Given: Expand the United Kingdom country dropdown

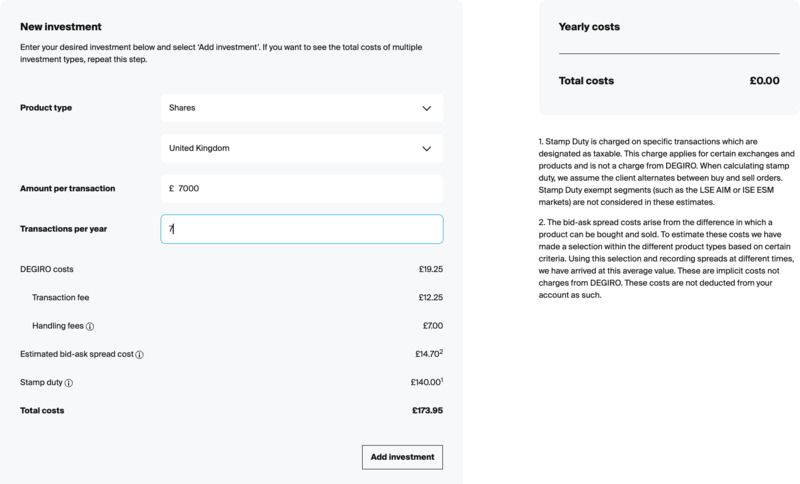Looking at the screenshot, I should [x=302, y=148].
